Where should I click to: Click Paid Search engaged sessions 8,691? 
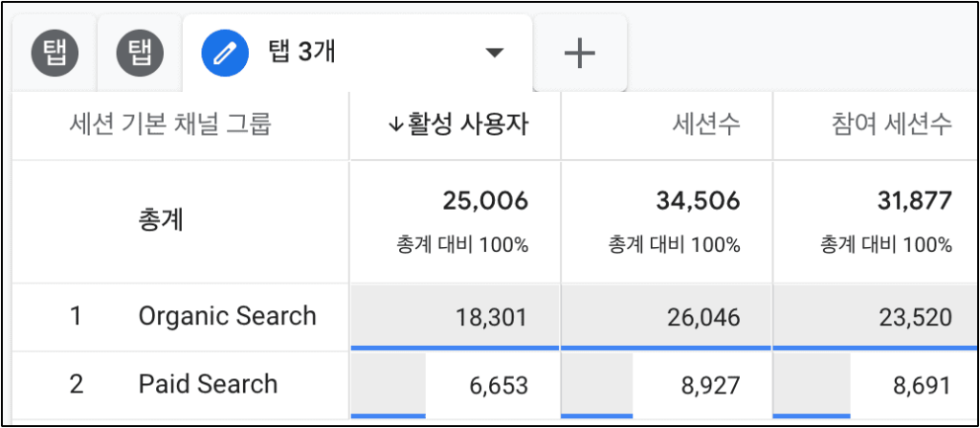coord(923,386)
